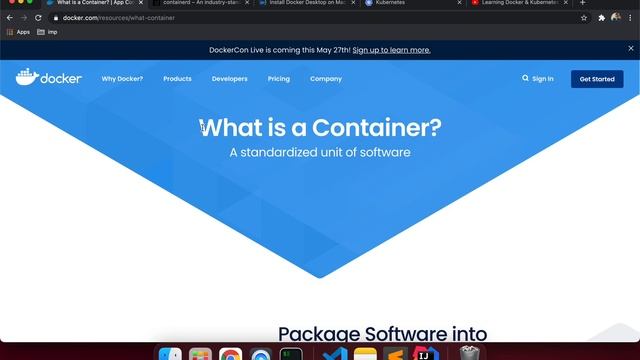Close the containerd tab
This screenshot has height=360, width=640.
tap(247, 2)
